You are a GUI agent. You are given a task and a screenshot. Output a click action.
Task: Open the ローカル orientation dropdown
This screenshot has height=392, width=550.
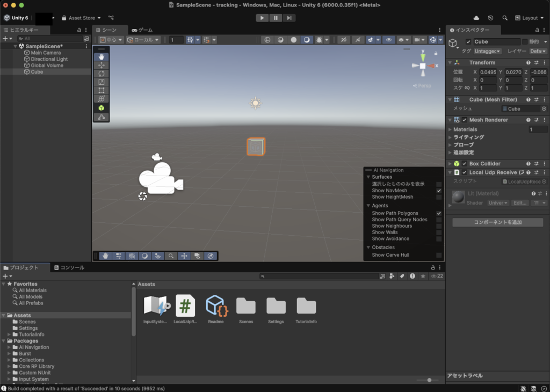click(x=142, y=39)
